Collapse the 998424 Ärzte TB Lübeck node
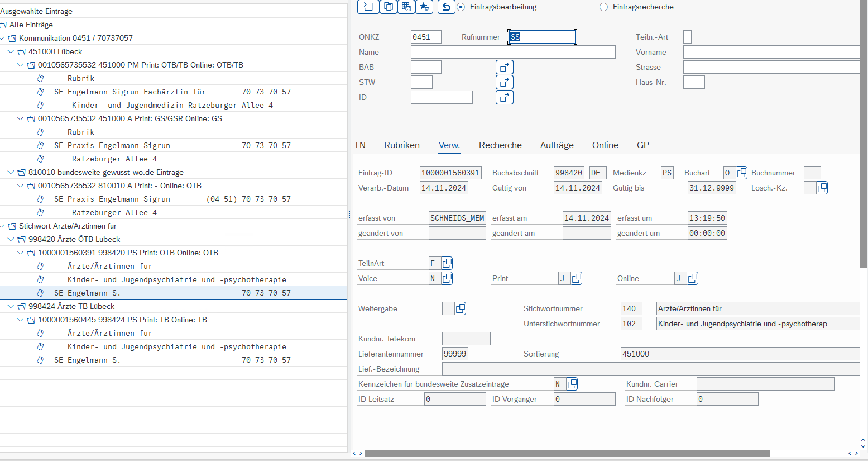The image size is (868, 461). click(x=11, y=306)
